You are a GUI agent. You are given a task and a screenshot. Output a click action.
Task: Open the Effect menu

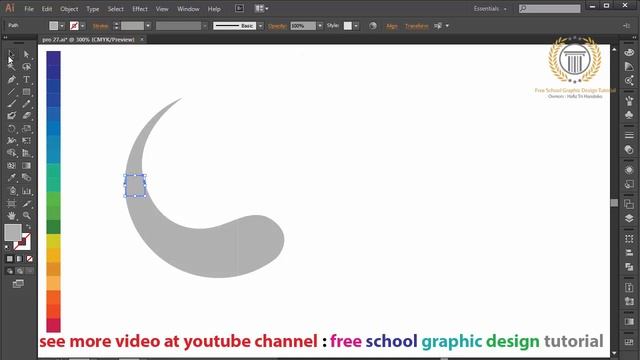(140, 9)
